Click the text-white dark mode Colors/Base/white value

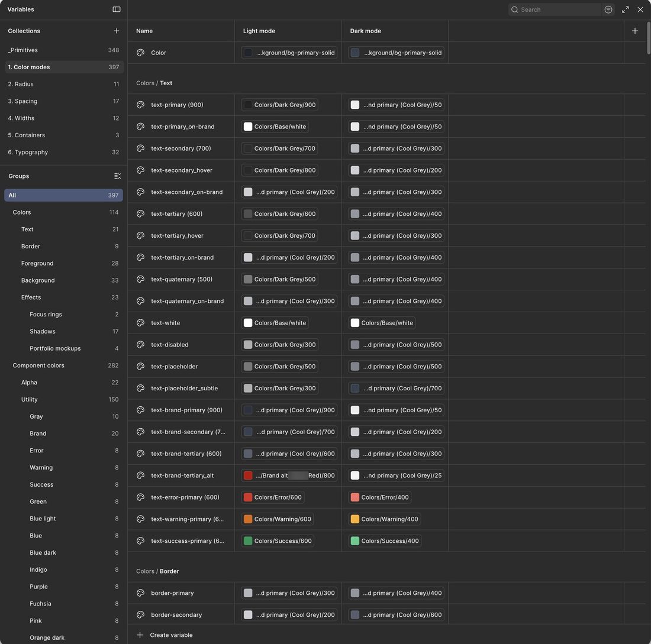click(382, 322)
